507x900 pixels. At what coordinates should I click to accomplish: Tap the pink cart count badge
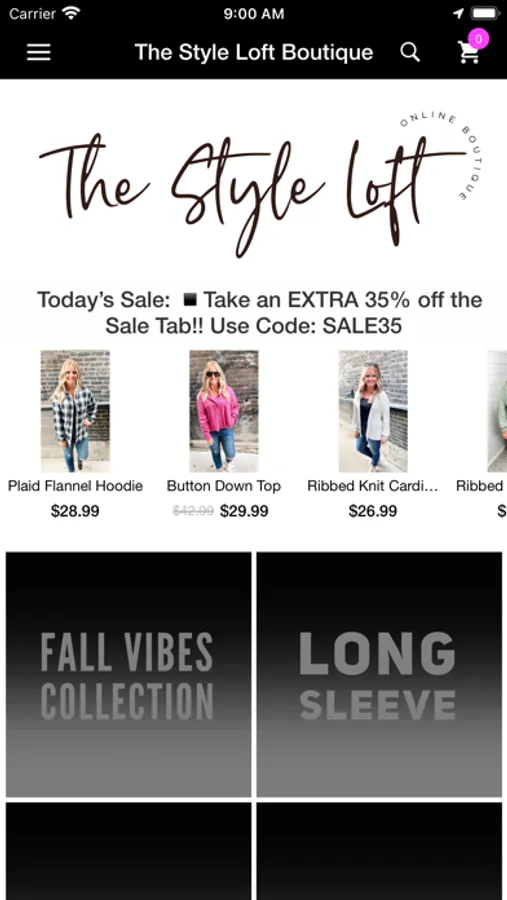pyautogui.click(x=478, y=39)
